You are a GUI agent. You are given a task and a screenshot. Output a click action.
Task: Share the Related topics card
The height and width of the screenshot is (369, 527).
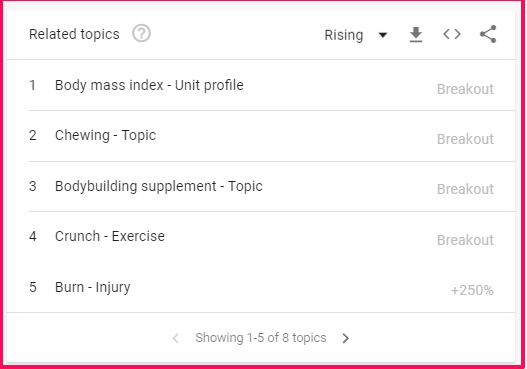click(x=488, y=34)
